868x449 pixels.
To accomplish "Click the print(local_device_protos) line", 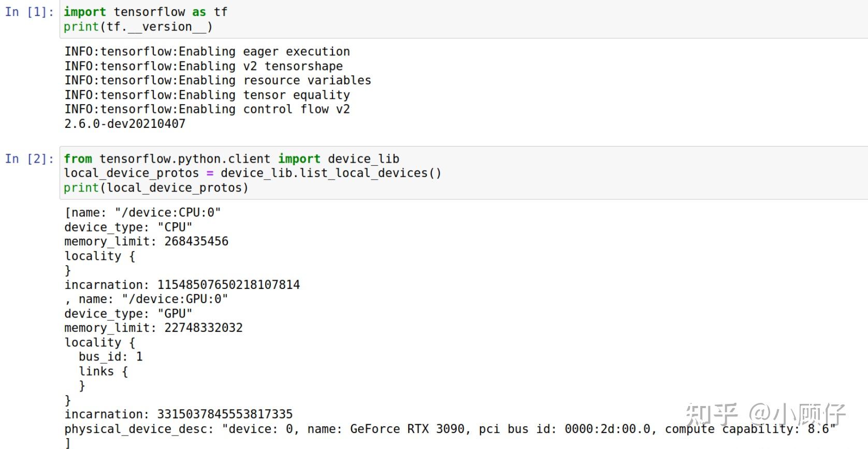I will coord(156,187).
